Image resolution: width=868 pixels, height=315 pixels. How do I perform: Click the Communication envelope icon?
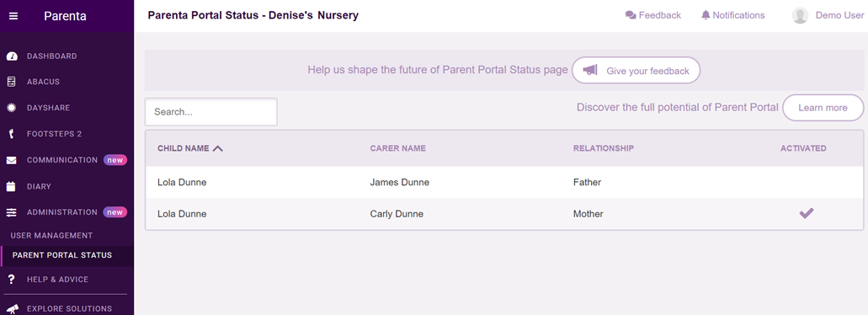[11, 161]
